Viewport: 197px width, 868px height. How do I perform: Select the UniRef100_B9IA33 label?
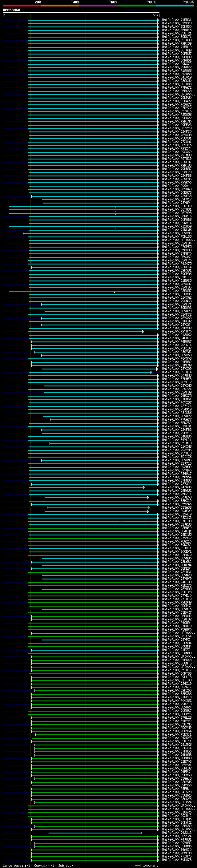tap(176, 40)
